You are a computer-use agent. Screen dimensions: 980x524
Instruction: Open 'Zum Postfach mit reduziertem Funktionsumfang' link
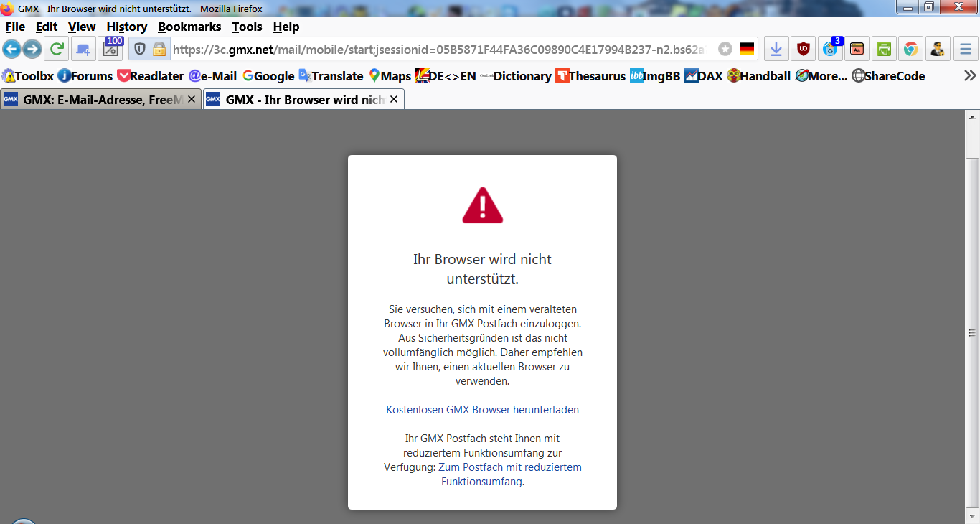510,474
